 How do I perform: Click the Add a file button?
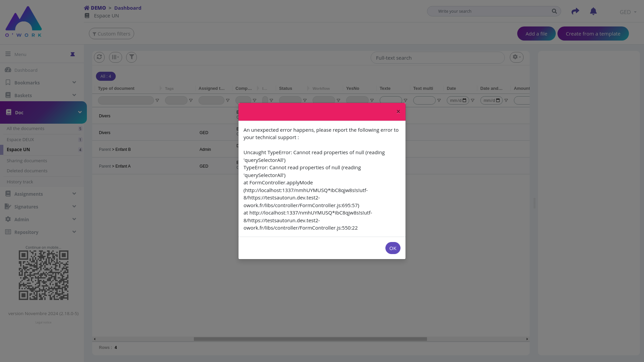point(536,34)
